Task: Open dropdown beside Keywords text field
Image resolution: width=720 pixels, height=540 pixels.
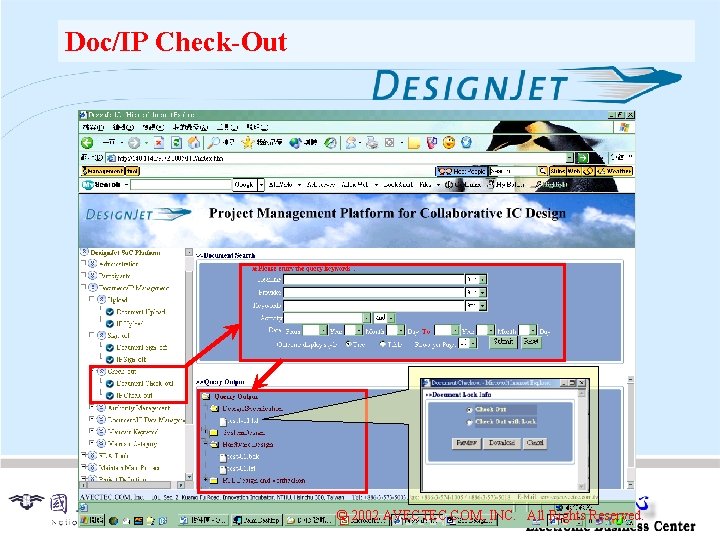Action: 483,305
